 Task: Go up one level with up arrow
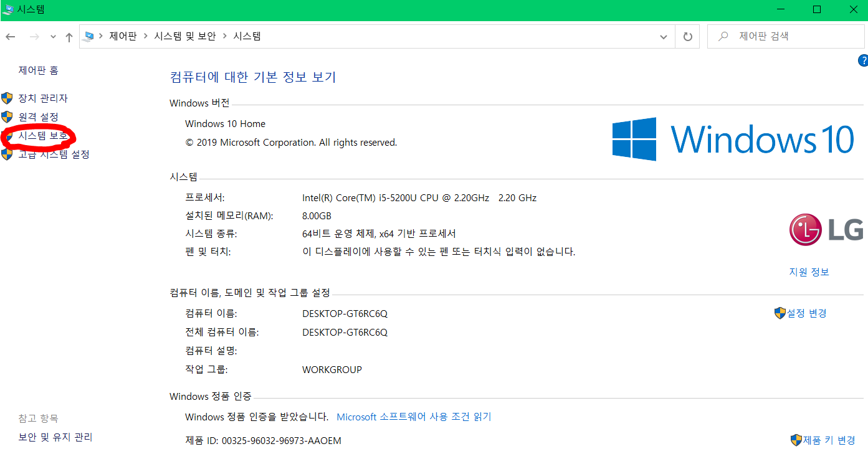69,37
